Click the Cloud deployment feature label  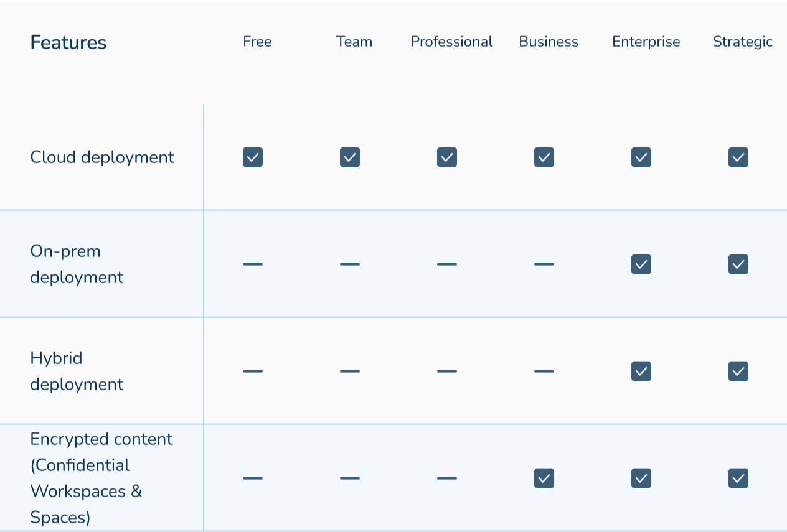[102, 157]
